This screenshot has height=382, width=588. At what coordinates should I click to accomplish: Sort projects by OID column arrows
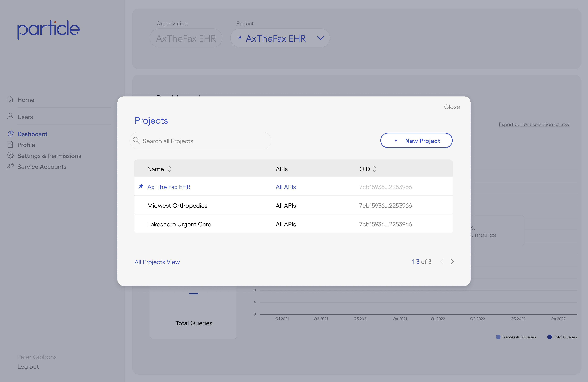pyautogui.click(x=374, y=169)
